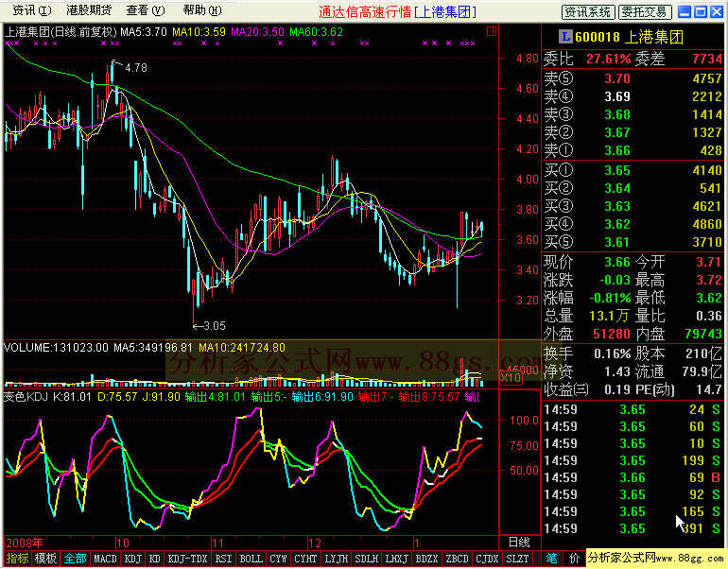
Task: Click the 卖④ ask price 3.69
Action: click(x=617, y=96)
